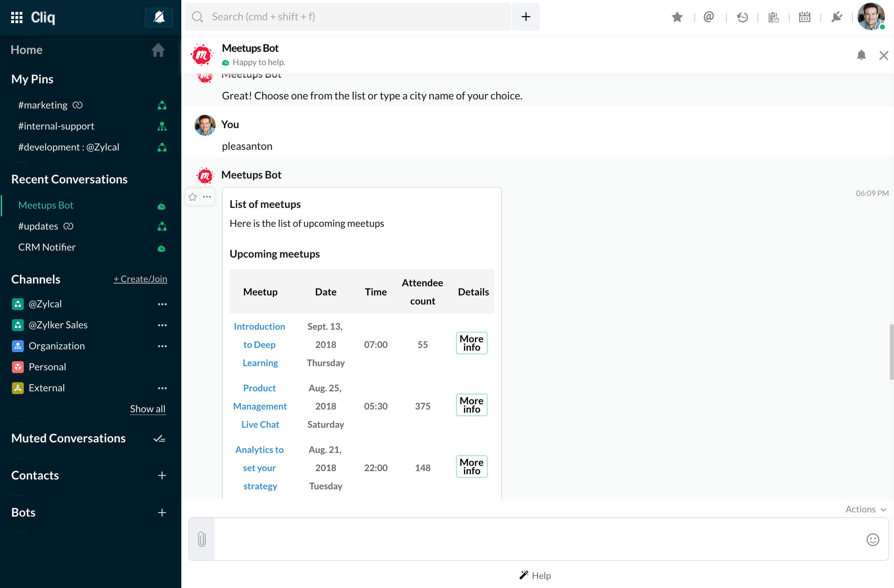Focus the search field

tap(348, 16)
